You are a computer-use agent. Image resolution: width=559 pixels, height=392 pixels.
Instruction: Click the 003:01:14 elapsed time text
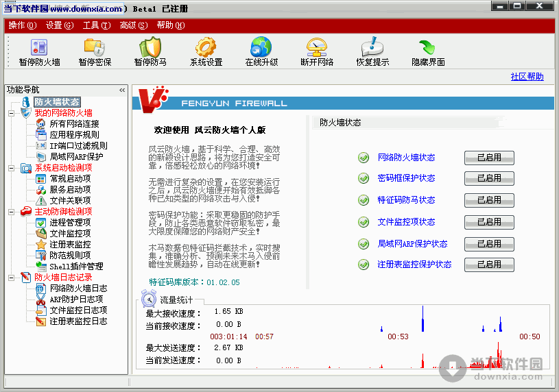pyautogui.click(x=228, y=336)
